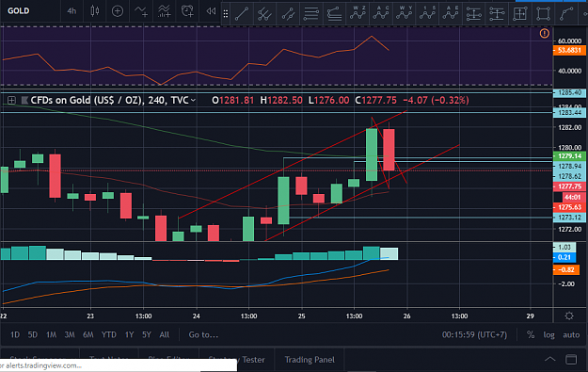
Task: Click the 1283.44 price line label
Action: (x=569, y=113)
